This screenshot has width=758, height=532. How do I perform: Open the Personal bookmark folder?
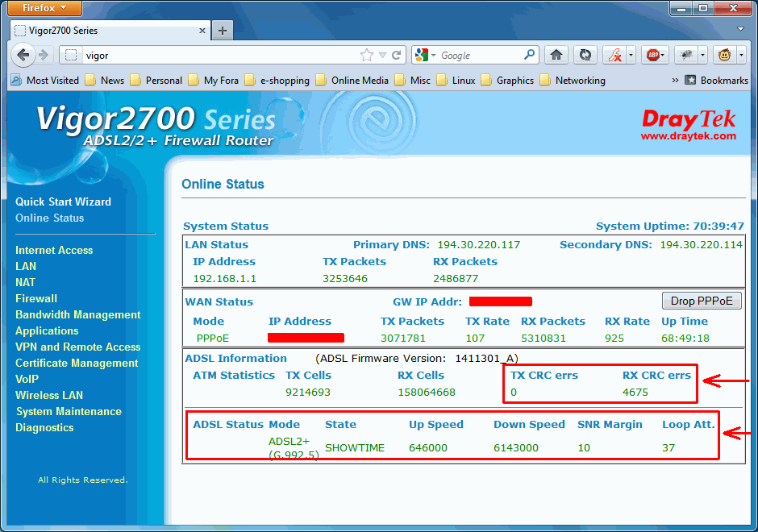pyautogui.click(x=156, y=81)
